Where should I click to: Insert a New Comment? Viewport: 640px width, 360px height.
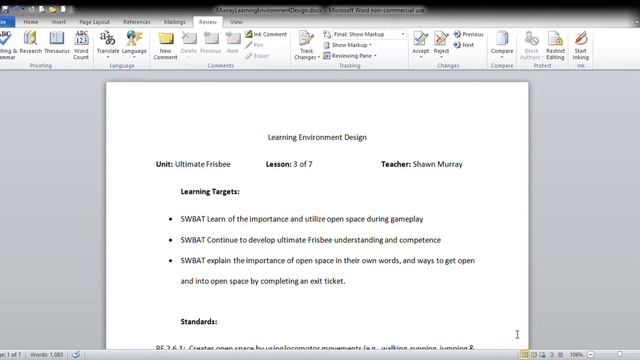pyautogui.click(x=165, y=45)
